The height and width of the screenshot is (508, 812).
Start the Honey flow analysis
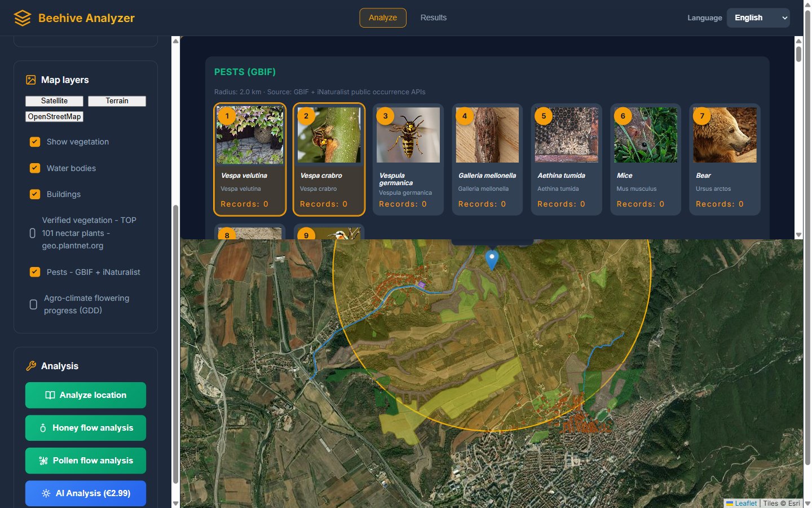point(86,428)
